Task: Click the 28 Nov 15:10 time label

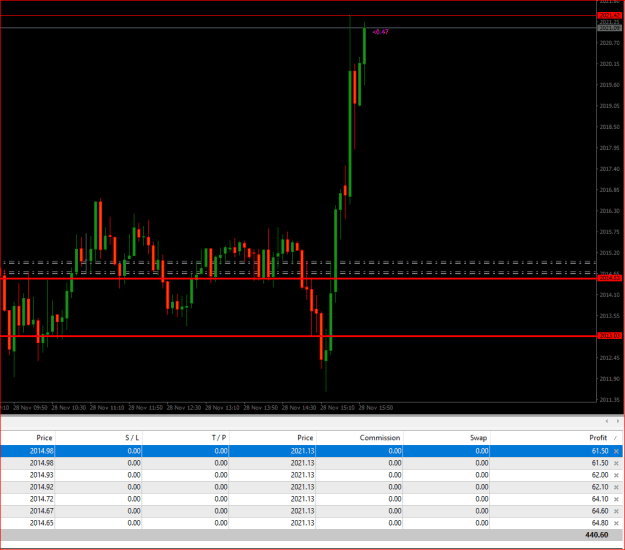Action: pyautogui.click(x=337, y=408)
